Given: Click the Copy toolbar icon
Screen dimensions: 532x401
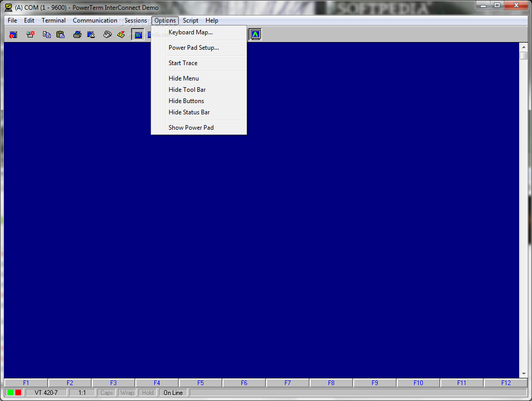Looking at the screenshot, I should (47, 35).
